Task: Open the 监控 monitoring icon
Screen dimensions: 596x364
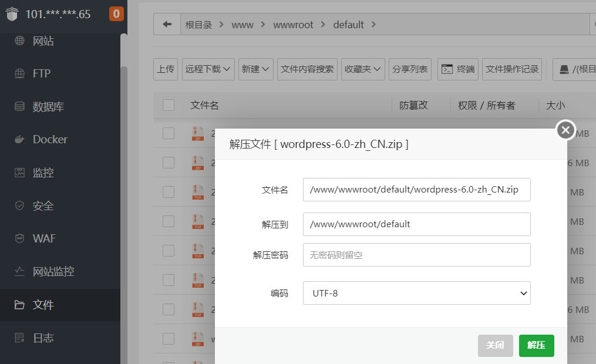Action: pyautogui.click(x=20, y=173)
